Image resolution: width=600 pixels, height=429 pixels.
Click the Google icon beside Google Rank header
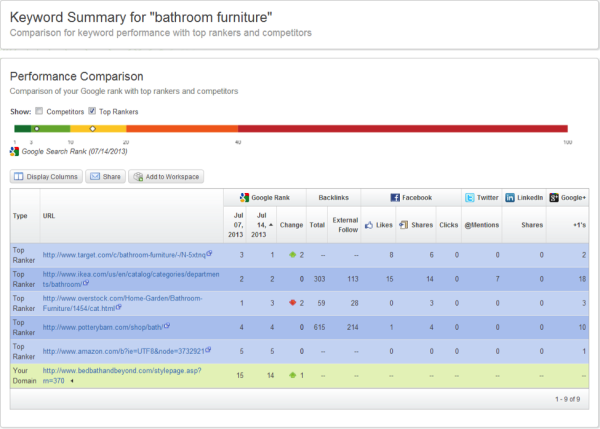point(244,197)
